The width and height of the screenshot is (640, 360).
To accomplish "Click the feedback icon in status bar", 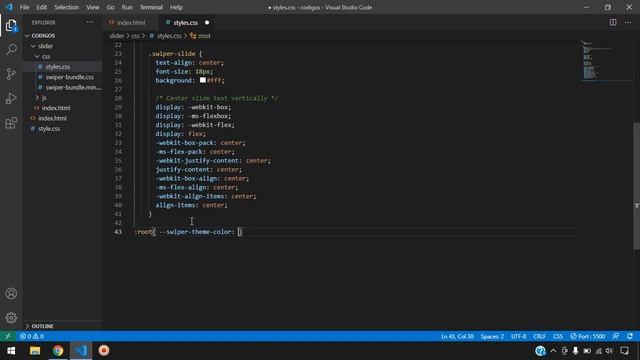I will 616,336.
